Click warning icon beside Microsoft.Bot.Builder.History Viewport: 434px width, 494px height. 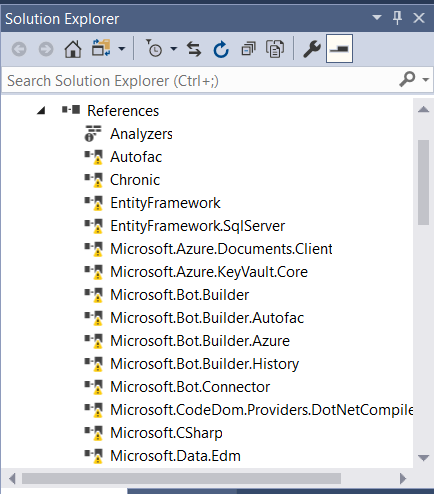click(98, 367)
